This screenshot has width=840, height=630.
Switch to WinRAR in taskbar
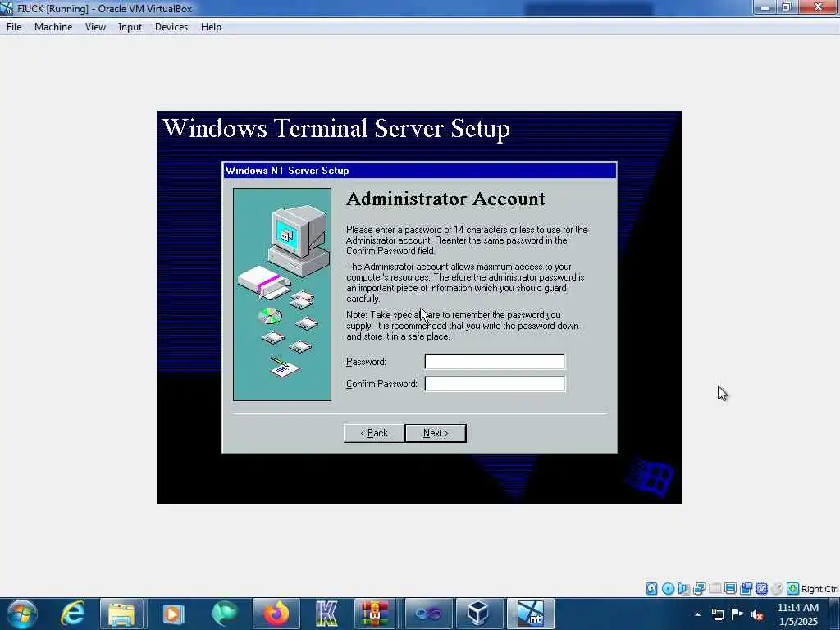pyautogui.click(x=374, y=614)
